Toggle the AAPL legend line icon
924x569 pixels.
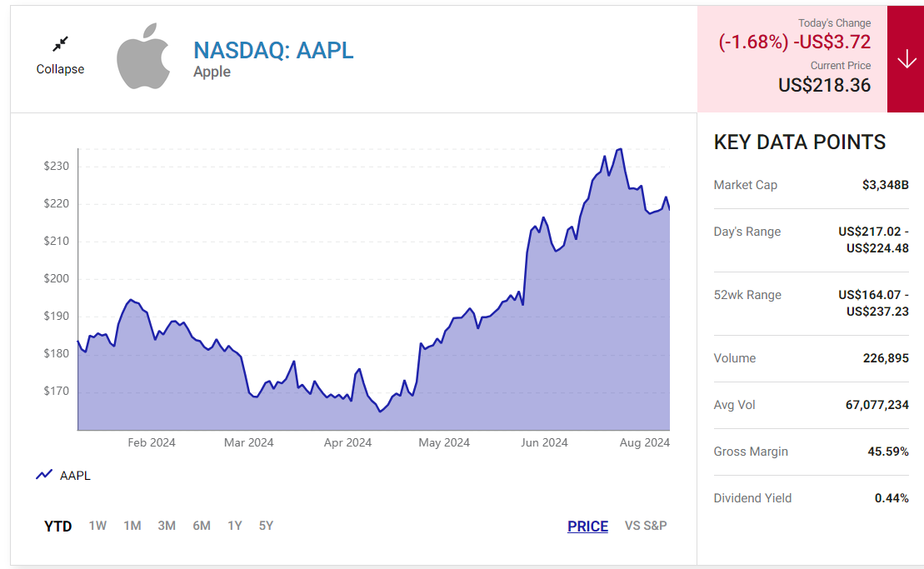44,475
